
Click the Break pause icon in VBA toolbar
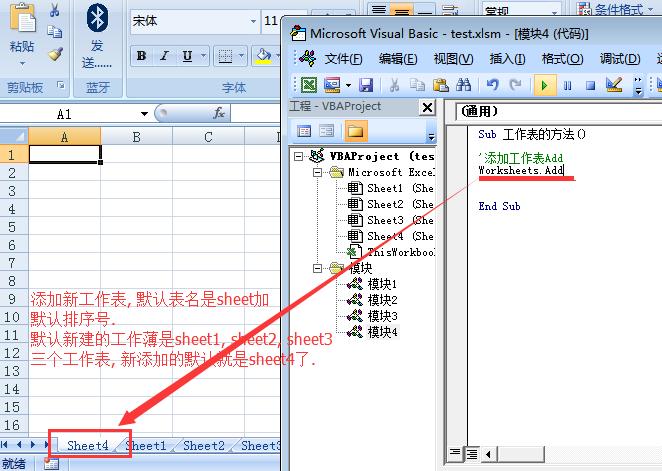[x=568, y=86]
